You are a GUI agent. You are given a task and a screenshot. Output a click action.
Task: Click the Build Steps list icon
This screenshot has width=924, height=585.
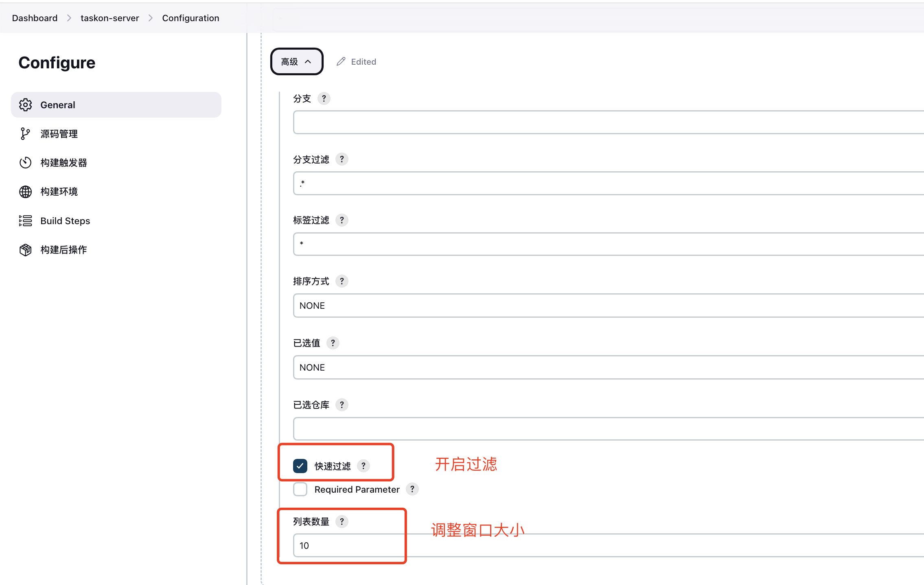[x=25, y=221]
